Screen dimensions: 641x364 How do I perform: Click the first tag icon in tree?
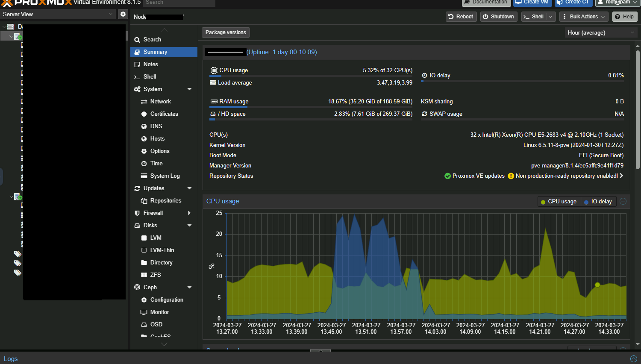(18, 254)
